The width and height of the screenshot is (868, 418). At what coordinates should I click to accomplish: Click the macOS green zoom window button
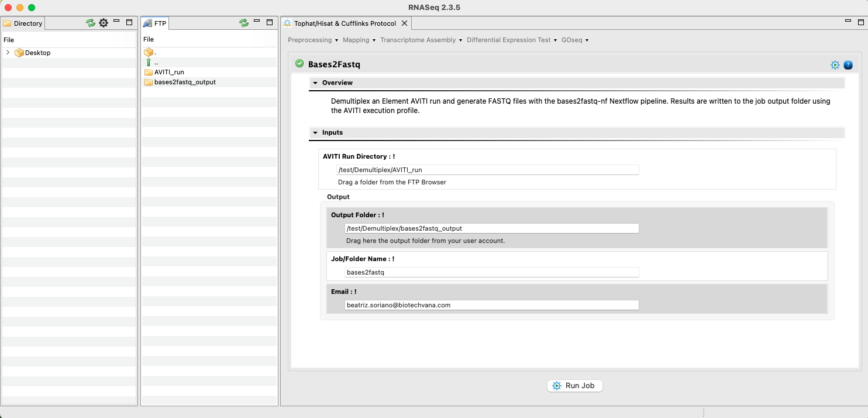pos(32,7)
